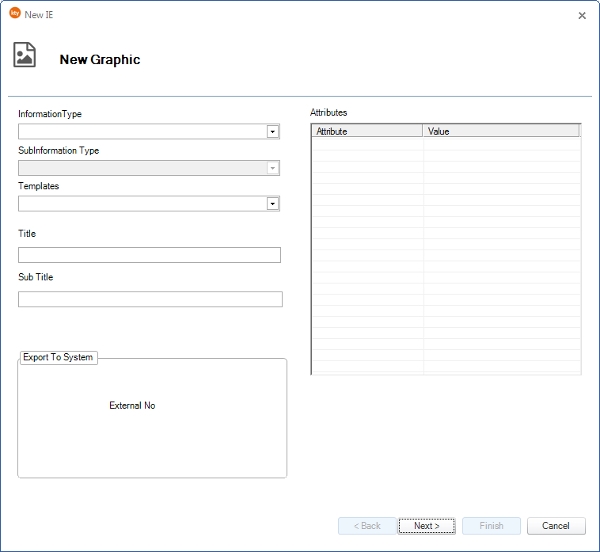The height and width of the screenshot is (552, 600).
Task: Focus the Title text field
Action: tap(149, 255)
